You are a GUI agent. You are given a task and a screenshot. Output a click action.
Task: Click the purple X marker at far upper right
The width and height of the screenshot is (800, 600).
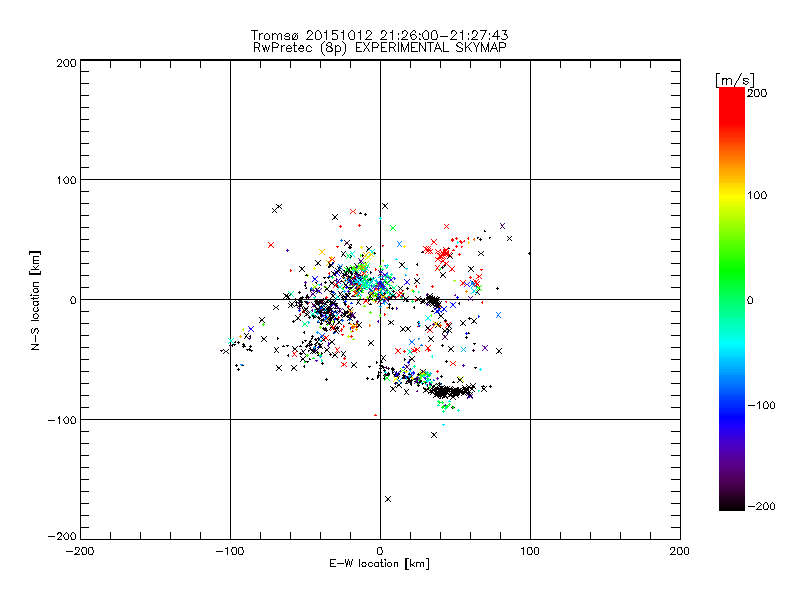502,226
